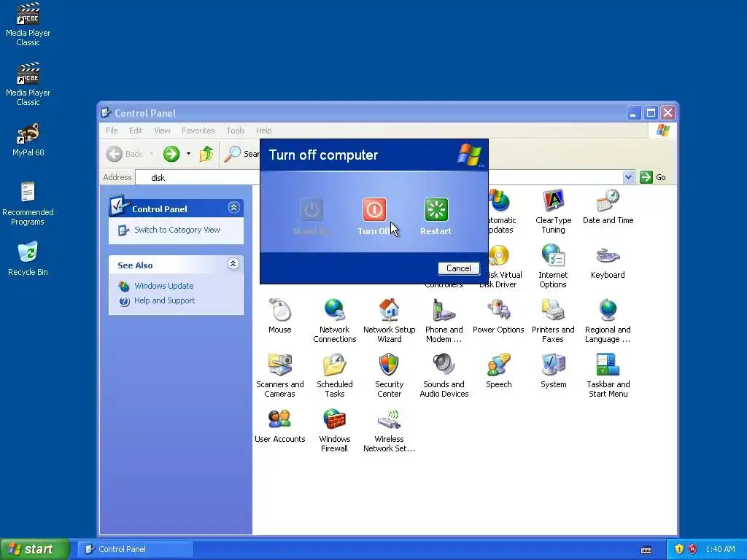Cancel the Turn off computer dialog

point(458,268)
